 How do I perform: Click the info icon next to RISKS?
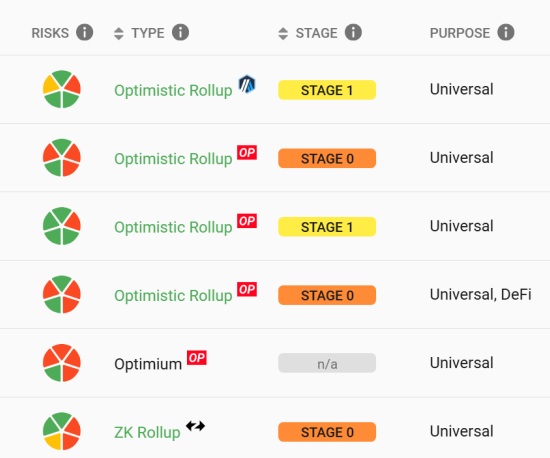(x=85, y=33)
